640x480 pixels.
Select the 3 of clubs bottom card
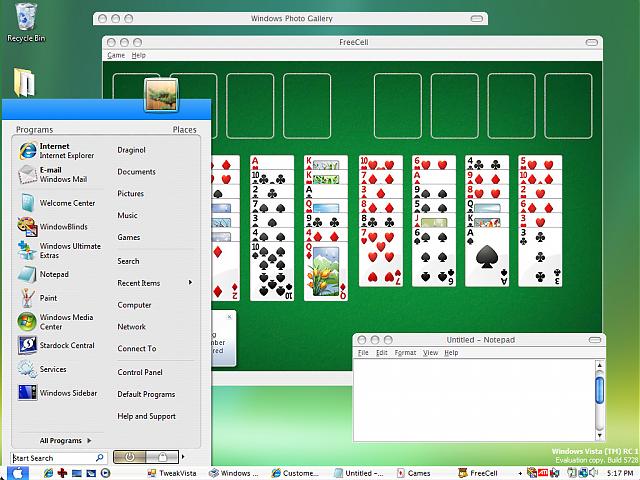click(x=540, y=257)
